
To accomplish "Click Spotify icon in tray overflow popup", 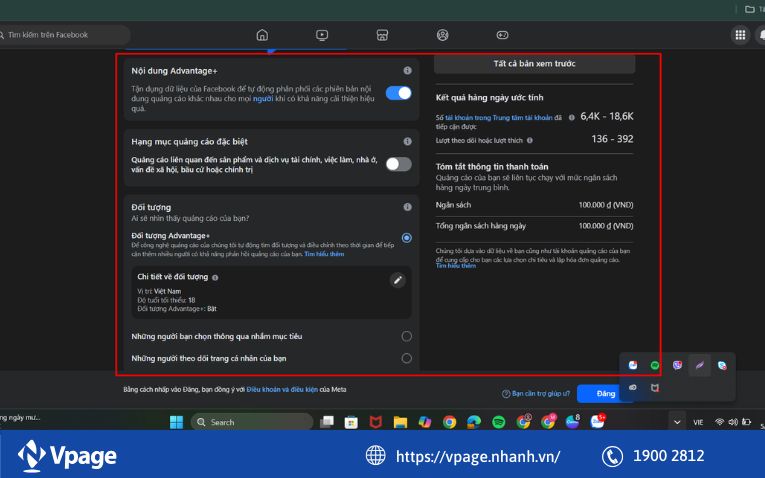I will point(655,365).
